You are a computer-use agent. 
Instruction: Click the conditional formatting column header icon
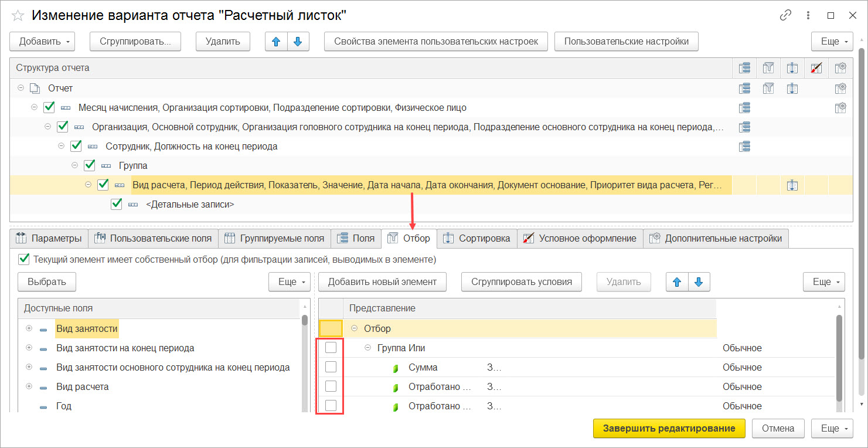click(816, 68)
